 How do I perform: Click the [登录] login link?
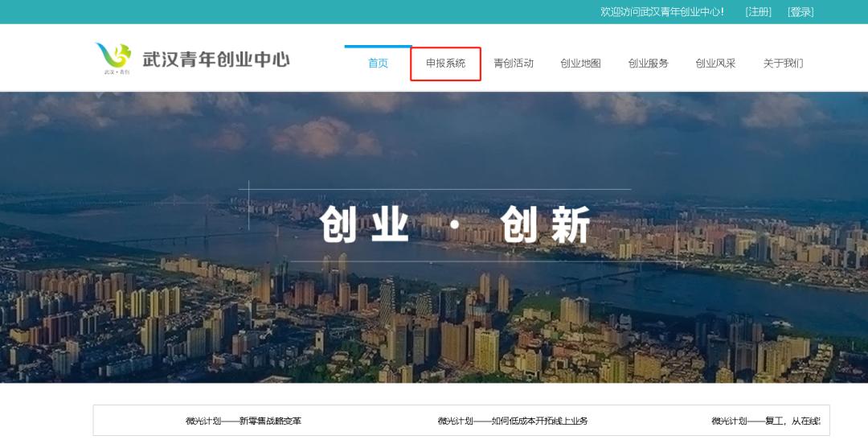800,11
